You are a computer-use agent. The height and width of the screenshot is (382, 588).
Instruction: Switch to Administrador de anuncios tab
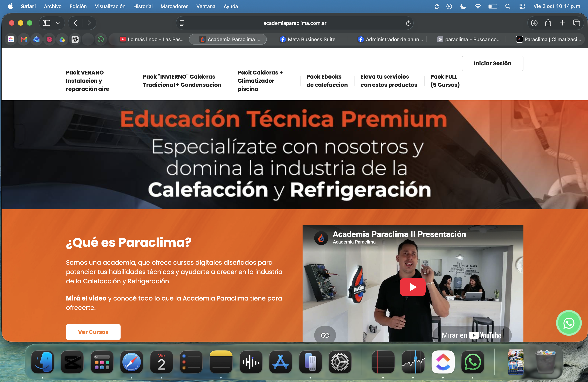(390, 39)
